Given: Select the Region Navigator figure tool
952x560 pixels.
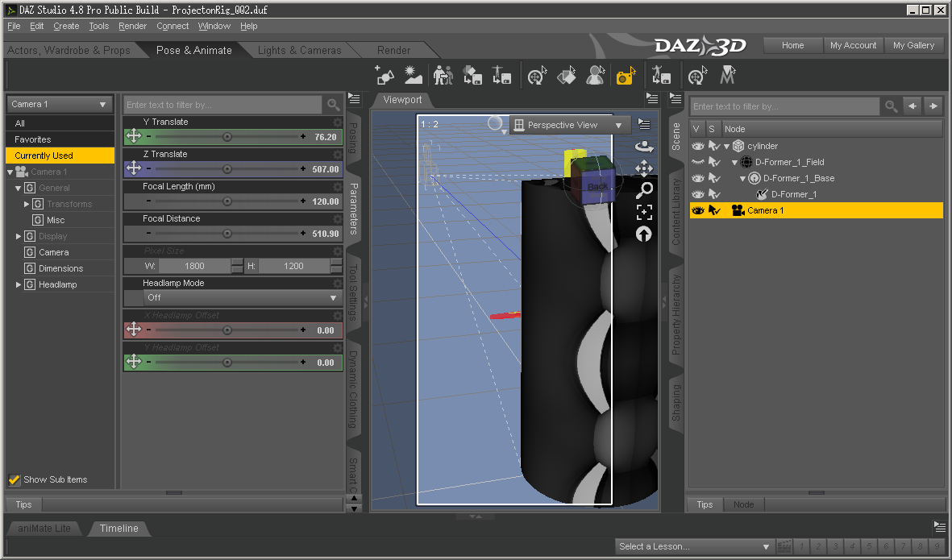Looking at the screenshot, I should pos(596,75).
